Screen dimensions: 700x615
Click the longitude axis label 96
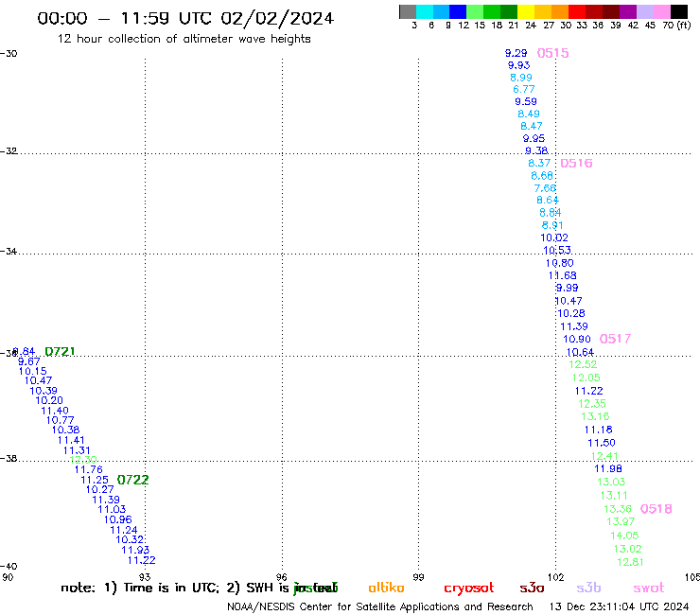(x=281, y=577)
